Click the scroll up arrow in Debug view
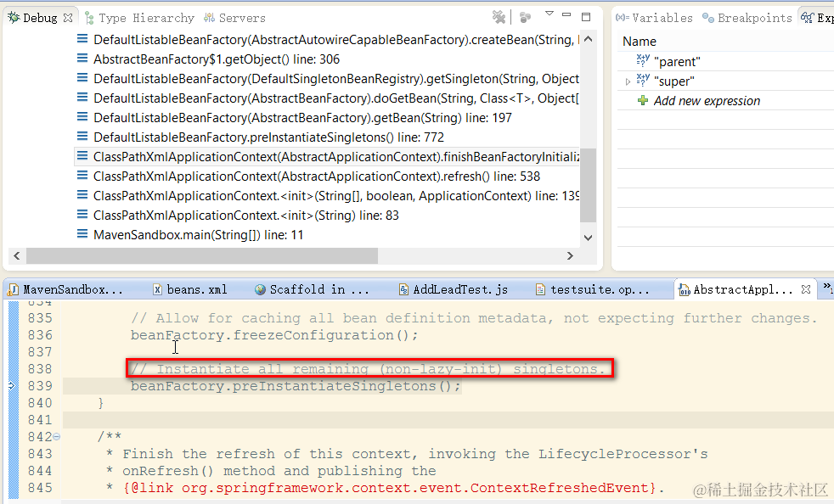This screenshot has width=834, height=504. (588, 39)
